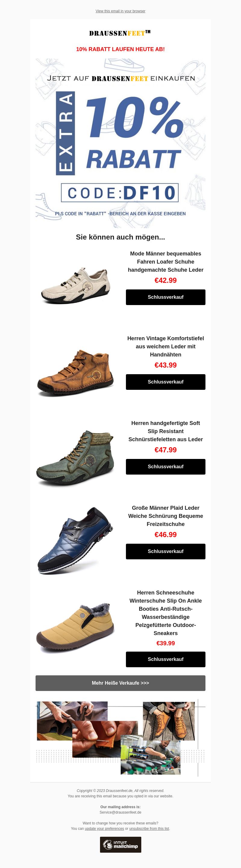The height and width of the screenshot is (868, 241).
Task: Open Herren Vintage Komfortstiefel product title
Action: [165, 347]
